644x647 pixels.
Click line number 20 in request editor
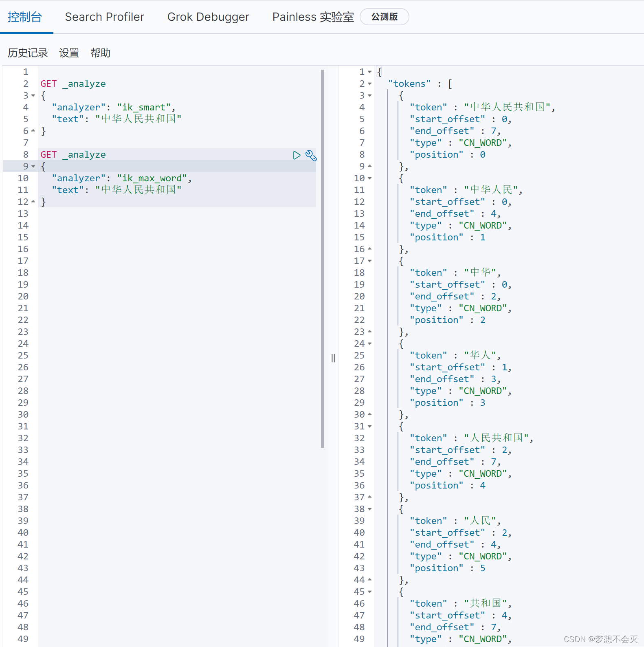23,297
